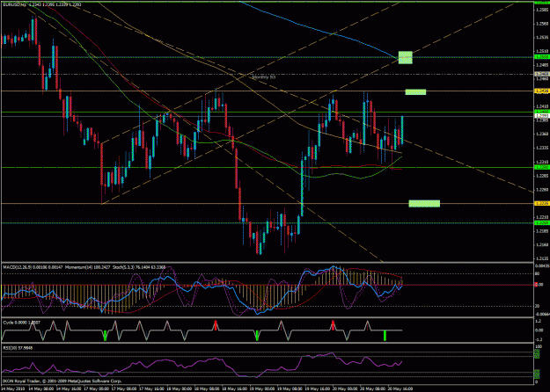Click the 20 May 08:00 time label
550x392 pixels.
coord(372,388)
